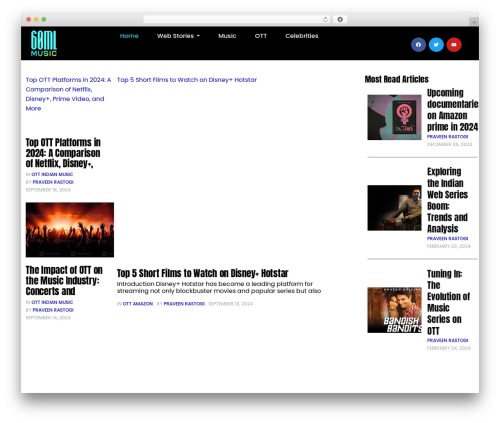Image resolution: width=500 pixels, height=423 pixels.
Task: Click the 'Introduction Disney+ Hotstar' excerpt text
Action: click(219, 287)
